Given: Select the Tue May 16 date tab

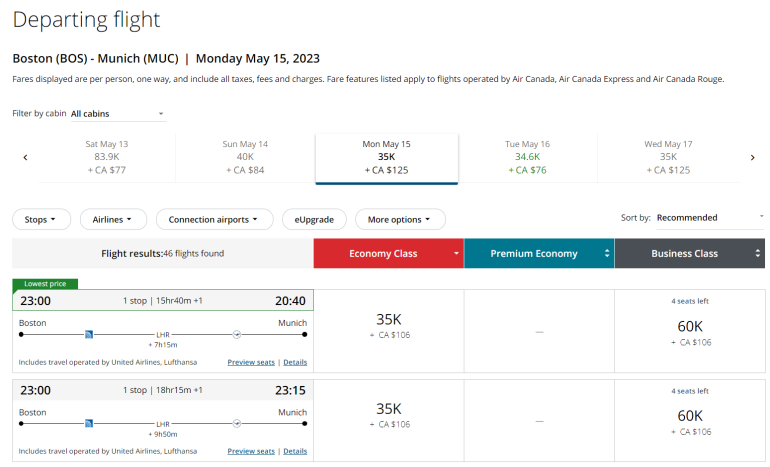Looking at the screenshot, I should [x=527, y=157].
